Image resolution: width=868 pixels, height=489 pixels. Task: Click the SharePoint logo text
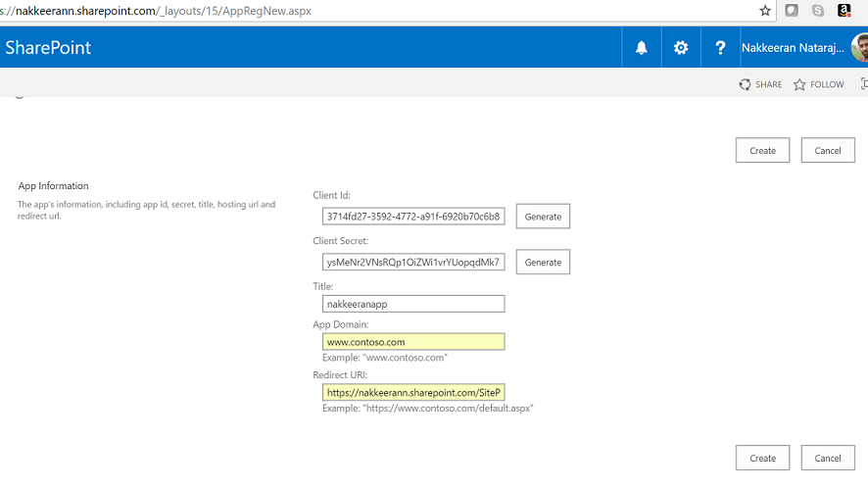(48, 47)
